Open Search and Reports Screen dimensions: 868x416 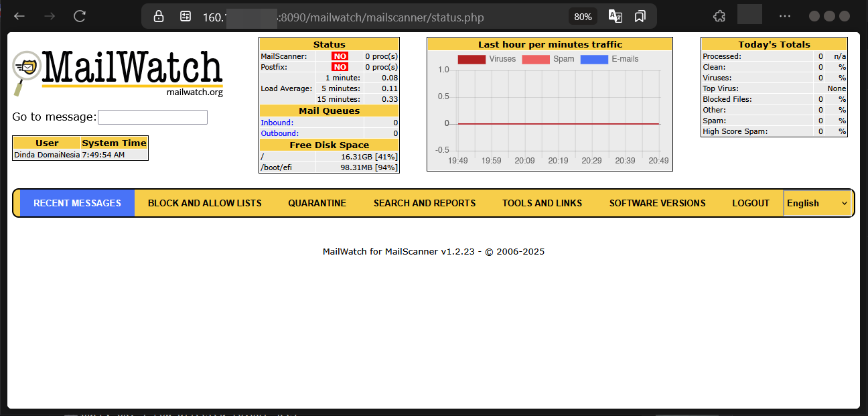click(x=425, y=203)
